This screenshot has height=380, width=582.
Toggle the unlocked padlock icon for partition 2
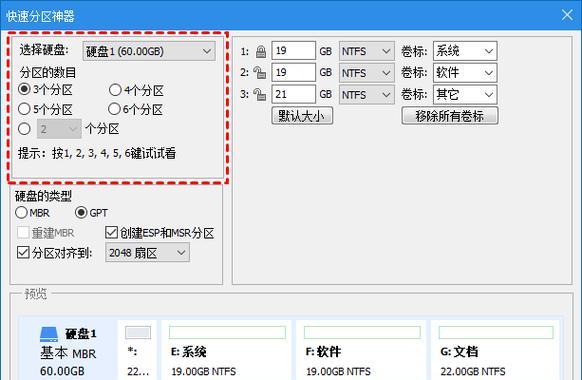pos(259,73)
